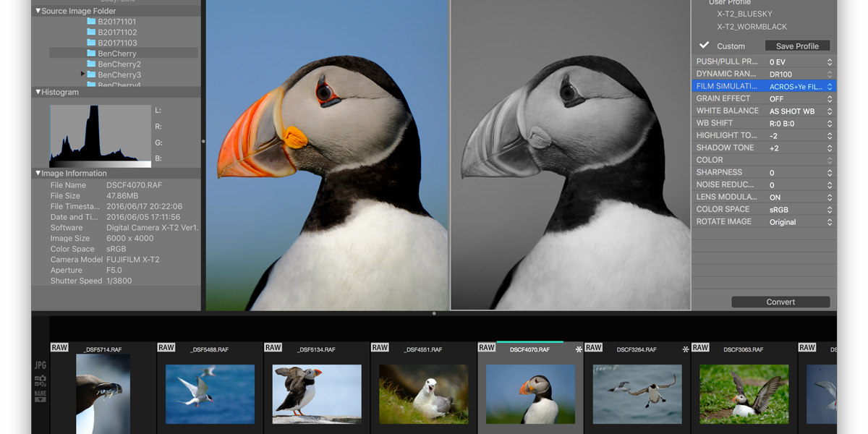Image resolution: width=868 pixels, height=434 pixels.
Task: Click the File Size value 47.86MB
Action: coord(122,196)
